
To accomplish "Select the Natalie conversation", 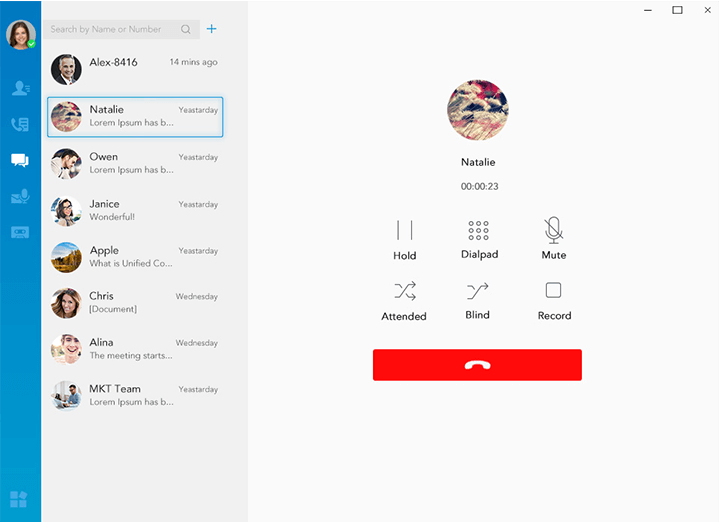I will [x=135, y=117].
